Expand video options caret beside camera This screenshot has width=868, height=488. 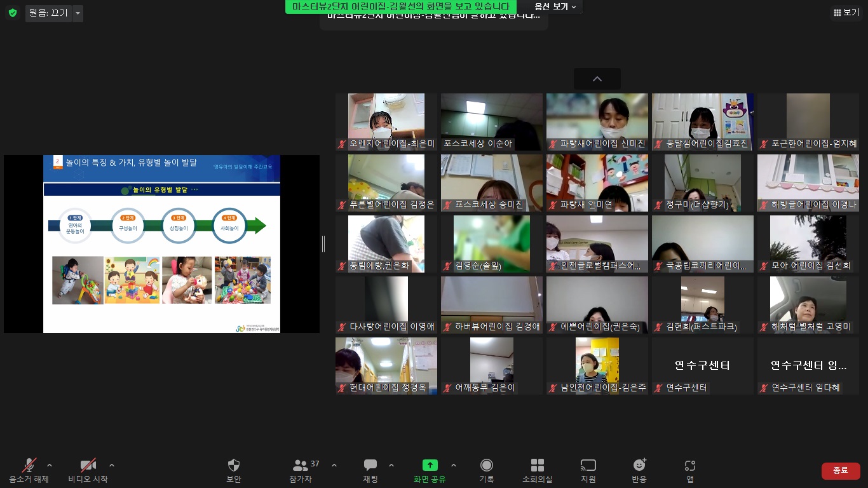[x=112, y=464]
